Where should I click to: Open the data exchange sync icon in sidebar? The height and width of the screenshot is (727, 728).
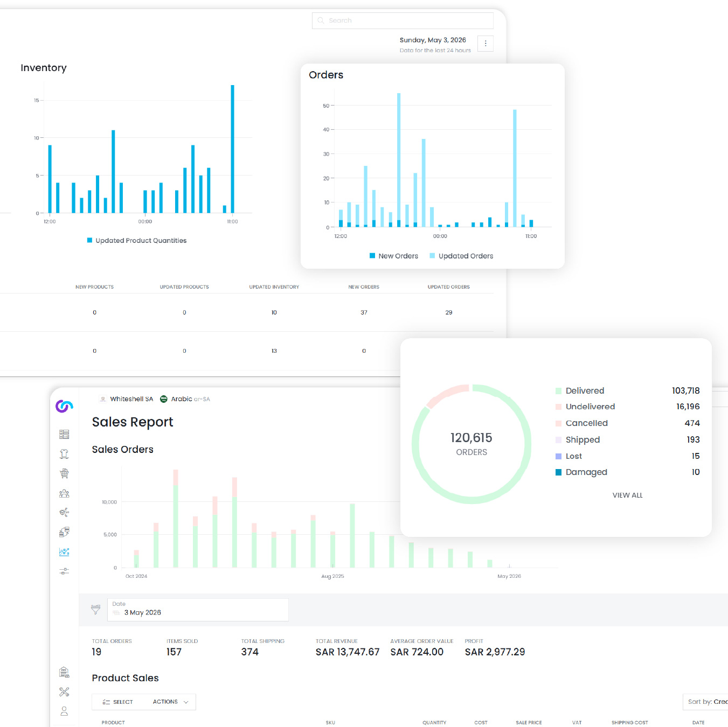(x=64, y=532)
